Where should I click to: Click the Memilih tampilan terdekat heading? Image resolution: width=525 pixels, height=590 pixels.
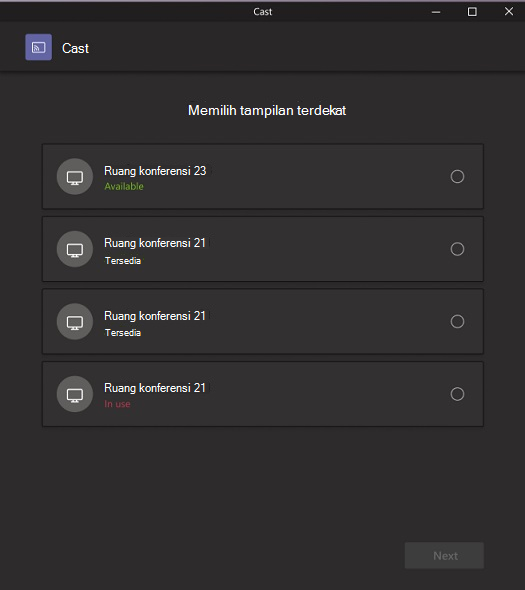point(267,111)
